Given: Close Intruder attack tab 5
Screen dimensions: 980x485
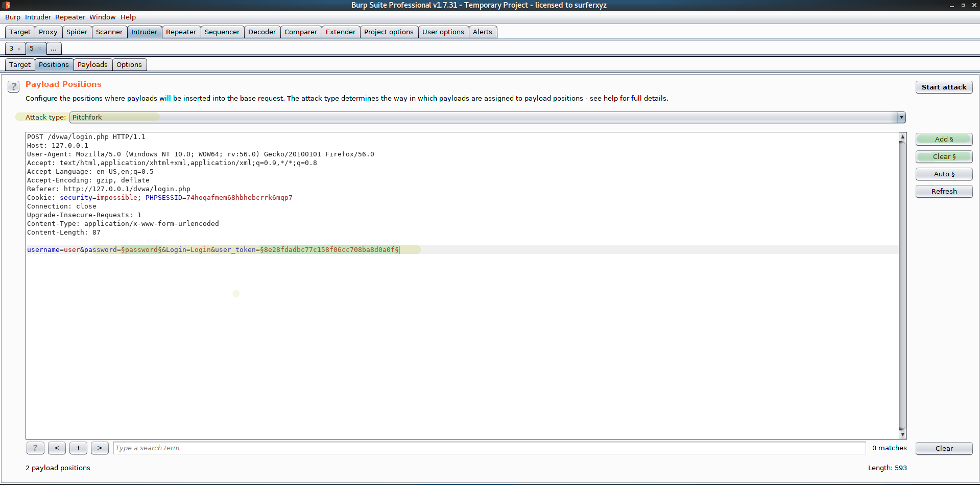Looking at the screenshot, I should [x=39, y=49].
